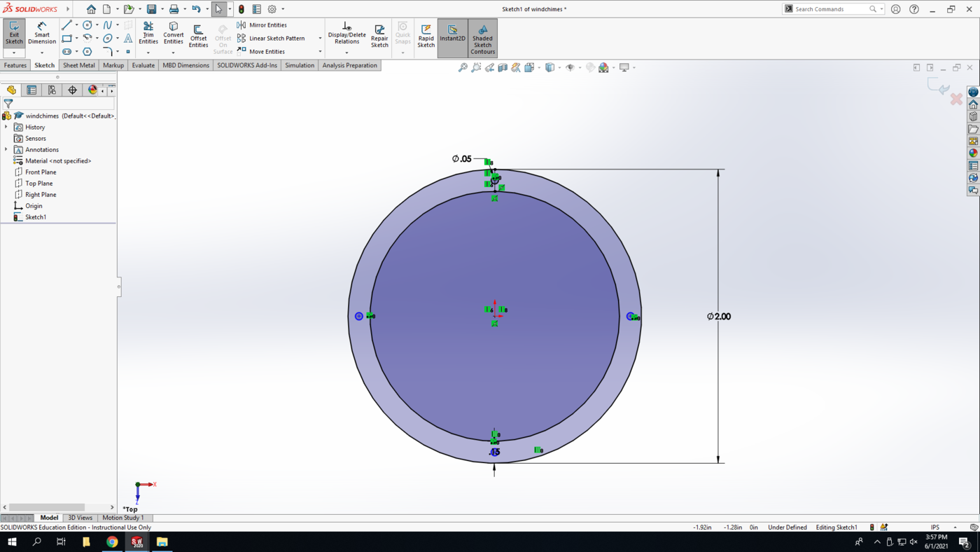
Task: Open the Trim Entities dropdown arrow
Action: [x=148, y=53]
